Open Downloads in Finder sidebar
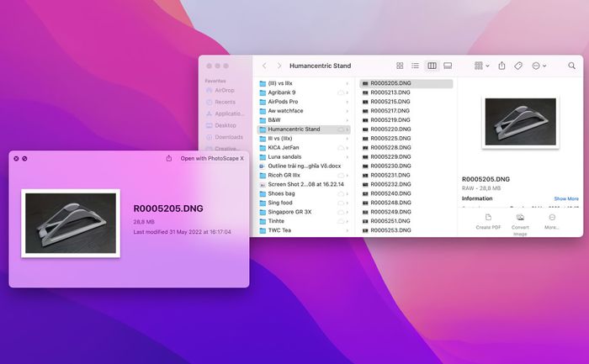Screen dimensions: 589x364 click(225, 137)
